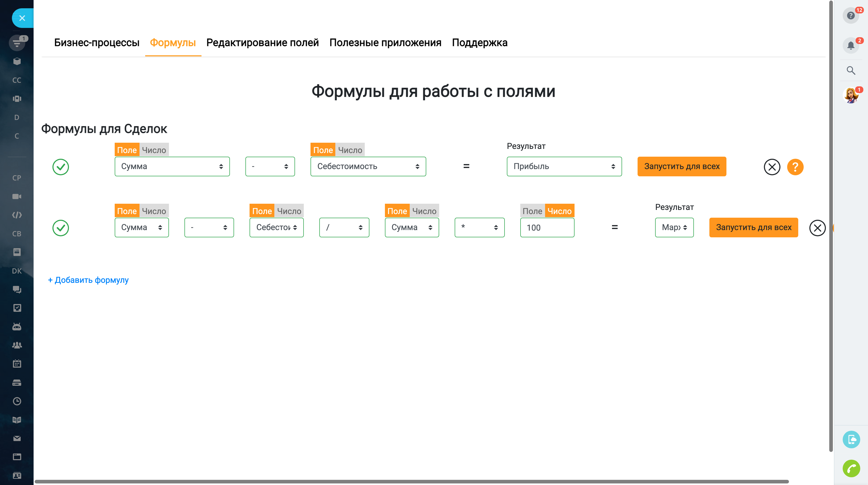Change the subtraction operator dropdown
Viewport: 868px width, 485px height.
270,166
